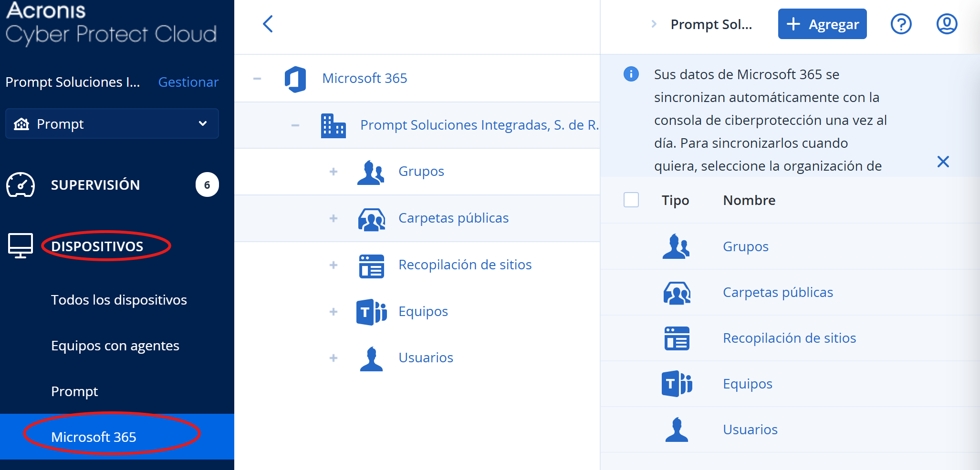Toggle the select-all checkbox beside Tipo
The image size is (980, 470).
coord(631,200)
